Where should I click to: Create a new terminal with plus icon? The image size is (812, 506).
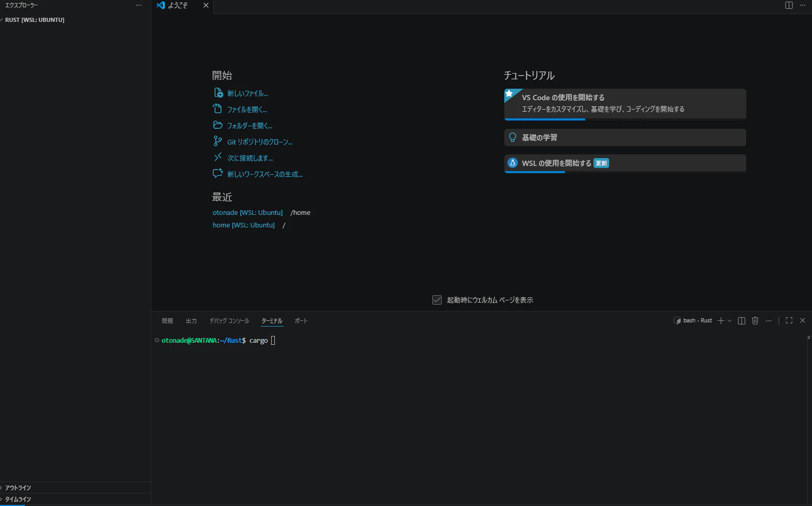[x=721, y=320]
